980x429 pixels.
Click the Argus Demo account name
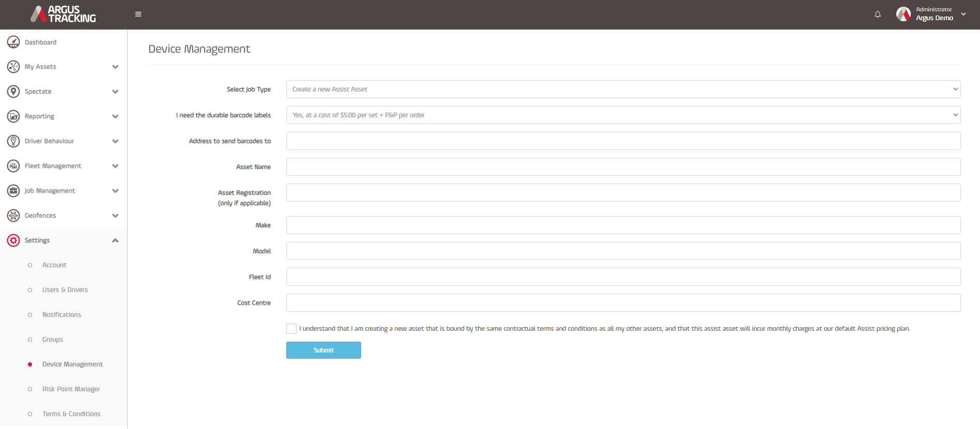(935, 18)
